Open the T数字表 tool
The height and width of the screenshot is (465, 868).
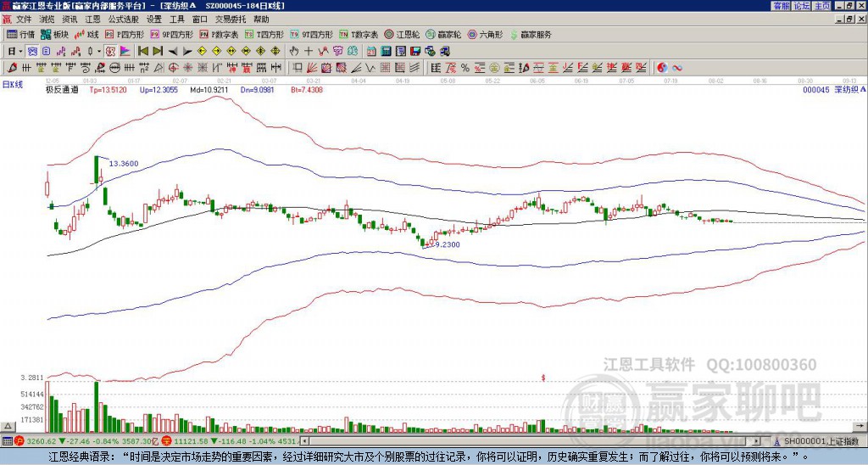click(359, 34)
